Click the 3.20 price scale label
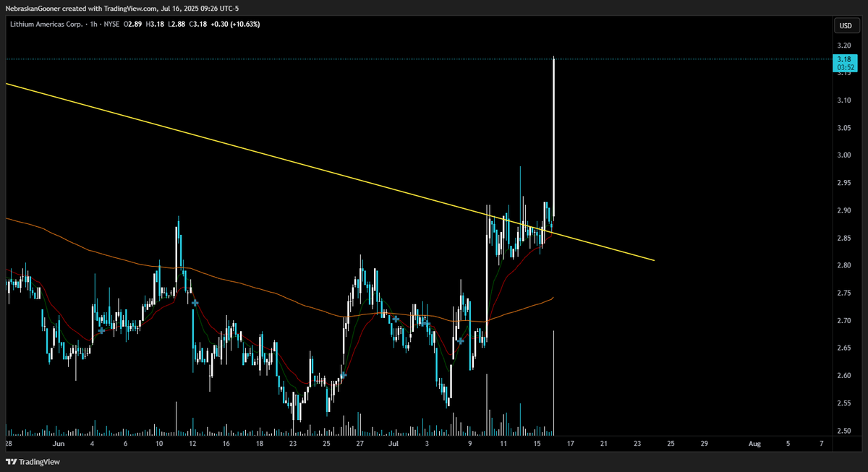868x472 pixels. coord(843,44)
